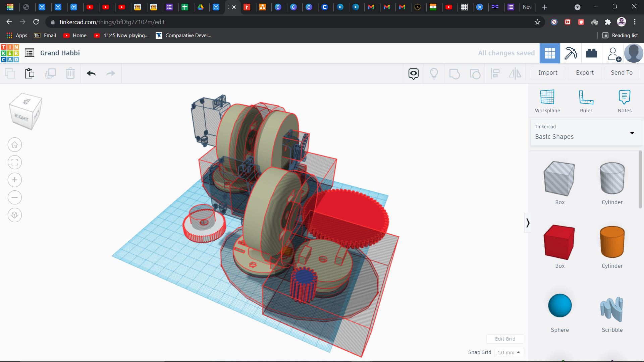The image size is (644, 362).
Task: Toggle the Edit Grid option
Action: [505, 339]
